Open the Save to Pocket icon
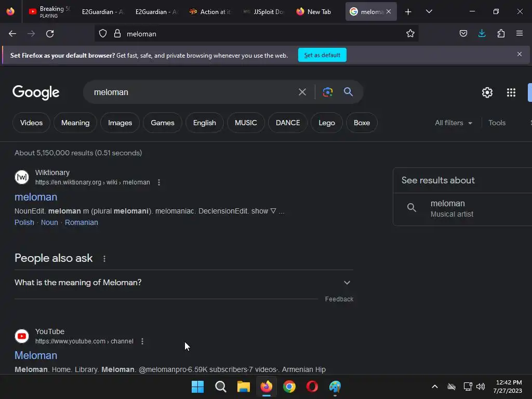 [x=463, y=34]
